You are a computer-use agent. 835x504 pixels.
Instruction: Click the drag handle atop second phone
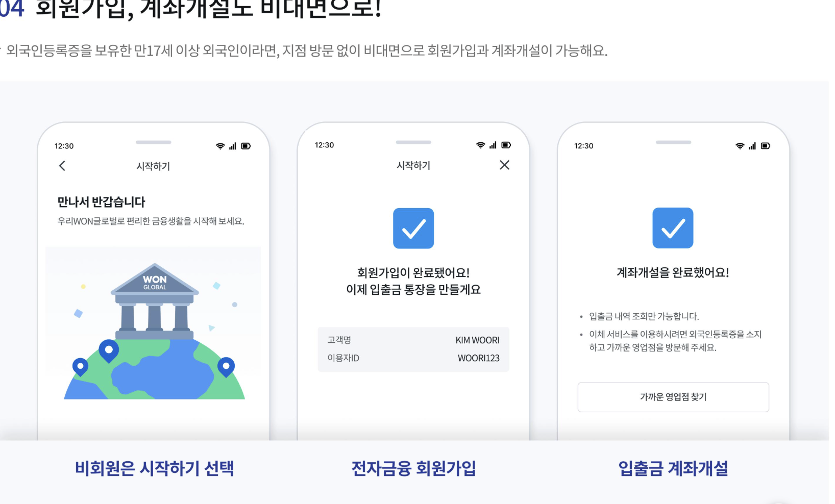click(413, 142)
